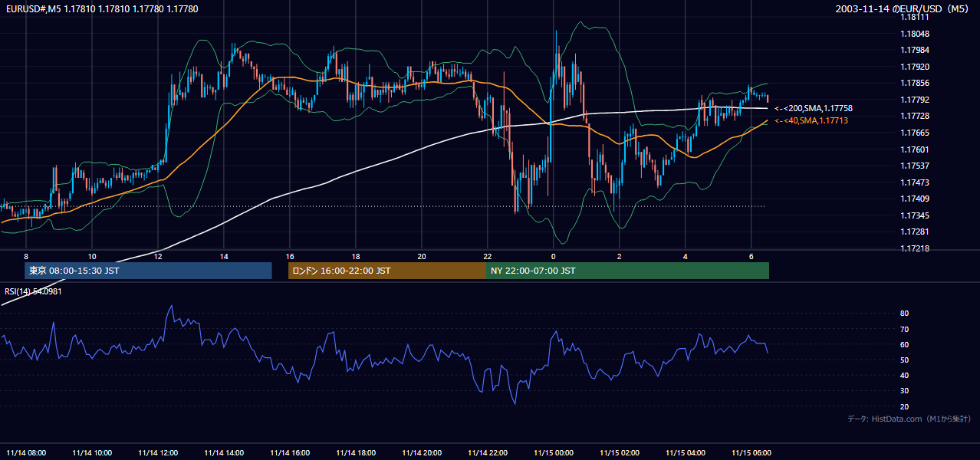This screenshot has height=460, width=980.
Task: Click the 11/14 18:00 bottom time label
Action: [x=356, y=453]
